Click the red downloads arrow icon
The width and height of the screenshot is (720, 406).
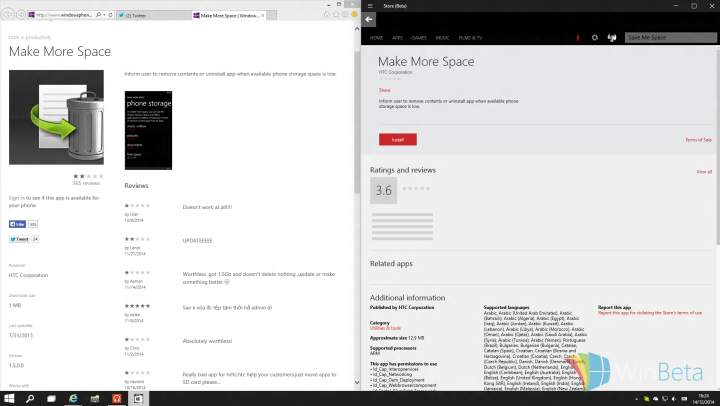(578, 37)
